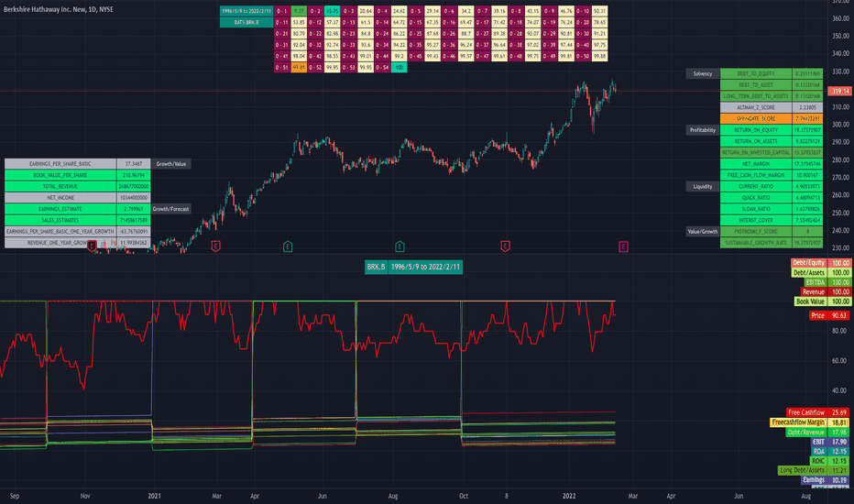The image size is (854, 504).
Task: Click the orange 99.81 cell beside 0 - 51
Action: [x=299, y=68]
